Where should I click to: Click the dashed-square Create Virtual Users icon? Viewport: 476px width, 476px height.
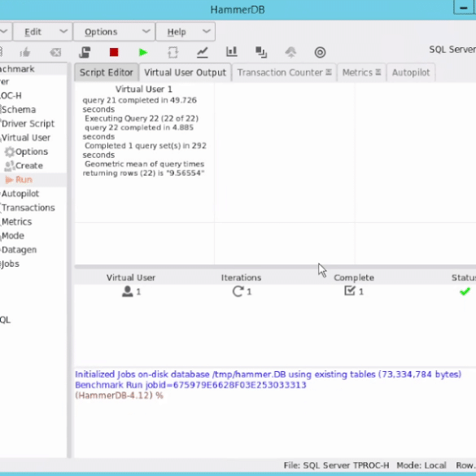(172, 52)
